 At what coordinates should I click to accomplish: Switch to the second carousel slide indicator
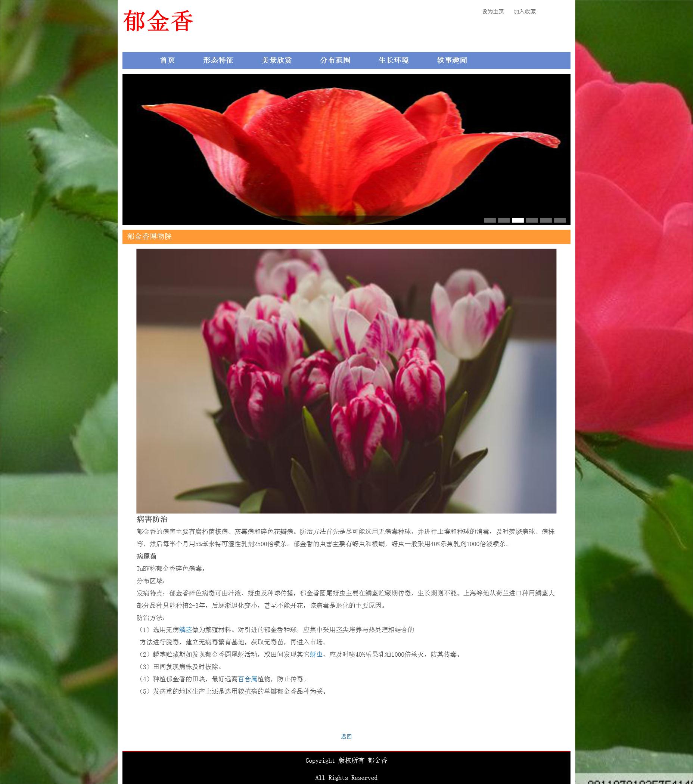(504, 220)
